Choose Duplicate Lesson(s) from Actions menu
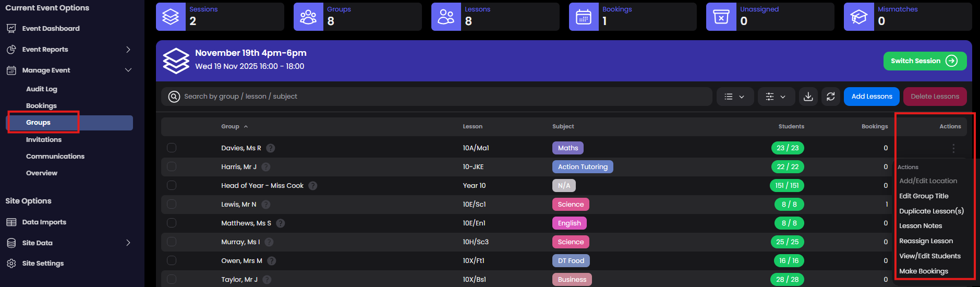This screenshot has width=980, height=287. click(931, 211)
